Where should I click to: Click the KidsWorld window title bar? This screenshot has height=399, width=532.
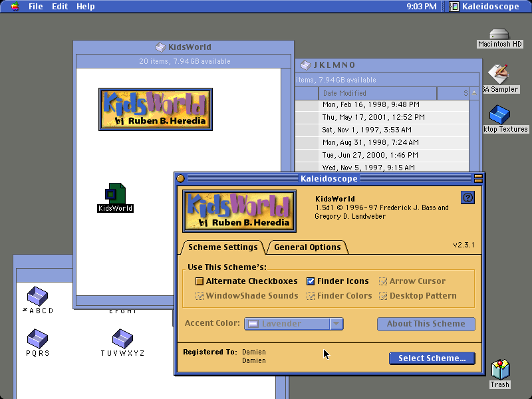click(184, 47)
